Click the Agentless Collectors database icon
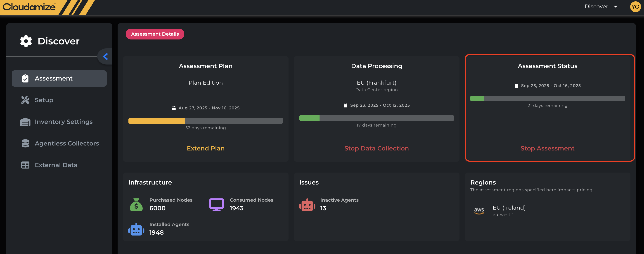This screenshot has width=644, height=254. tap(25, 143)
